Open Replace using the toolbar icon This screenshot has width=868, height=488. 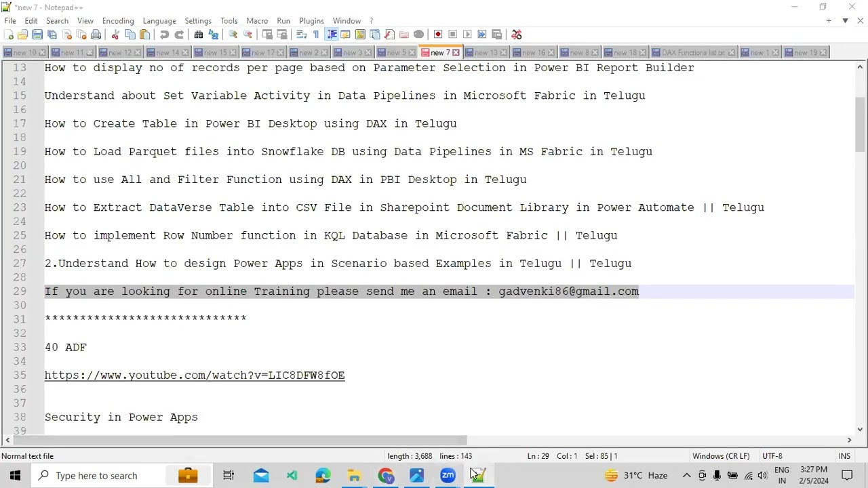tap(214, 35)
